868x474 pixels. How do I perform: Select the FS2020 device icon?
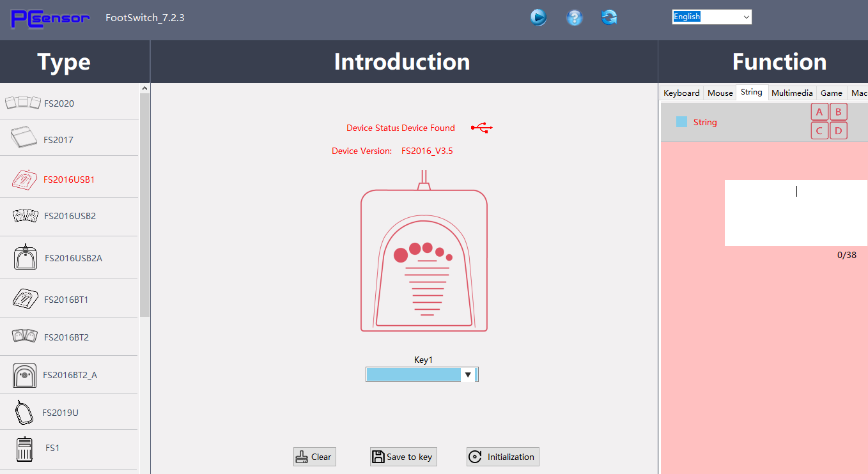[x=22, y=102]
